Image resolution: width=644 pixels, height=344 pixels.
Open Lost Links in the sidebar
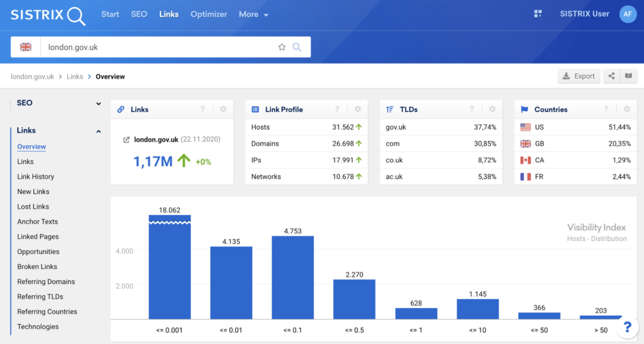(33, 206)
